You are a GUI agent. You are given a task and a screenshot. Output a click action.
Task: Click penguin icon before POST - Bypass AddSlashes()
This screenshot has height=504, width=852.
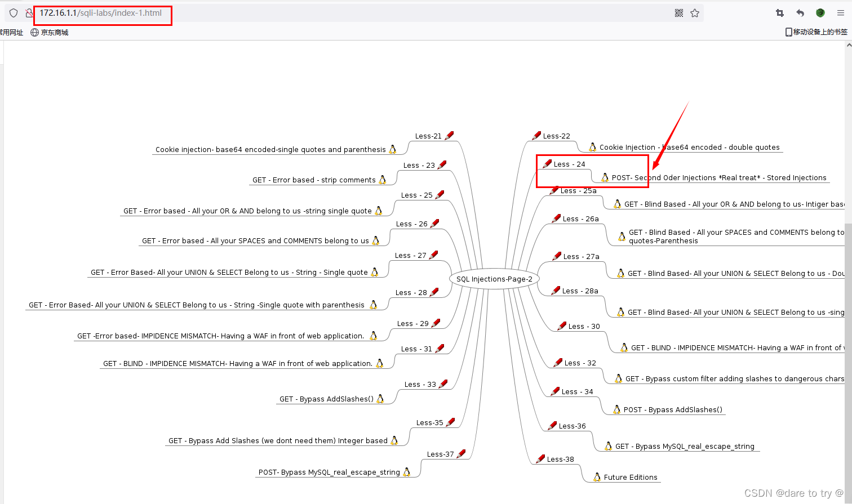click(617, 409)
